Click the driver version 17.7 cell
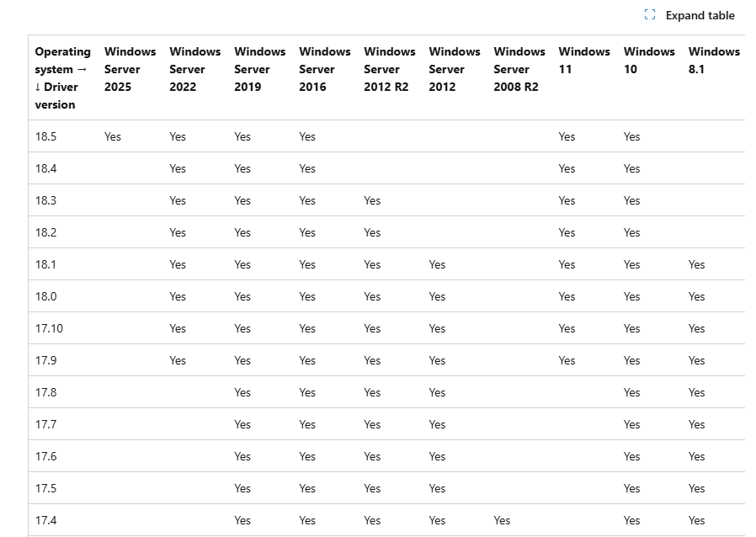 click(x=45, y=424)
